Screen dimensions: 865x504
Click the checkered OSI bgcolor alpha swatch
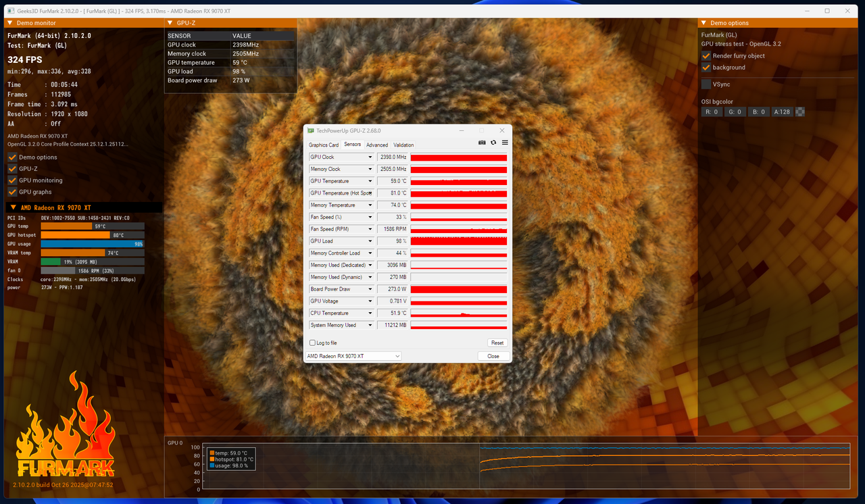[799, 111]
